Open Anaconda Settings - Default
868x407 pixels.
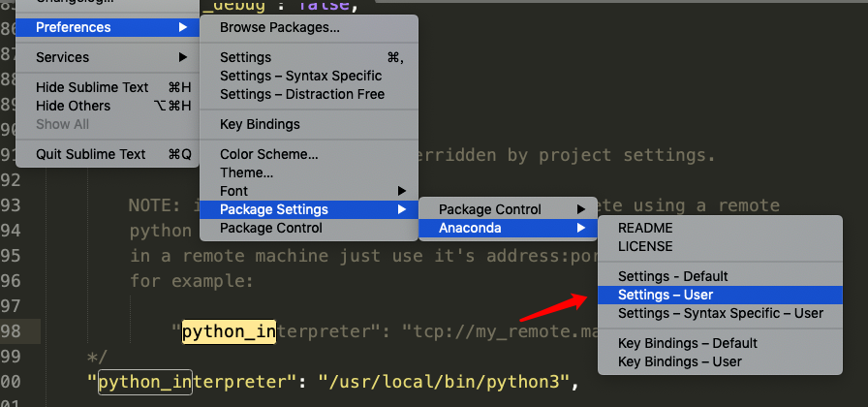tap(720, 276)
